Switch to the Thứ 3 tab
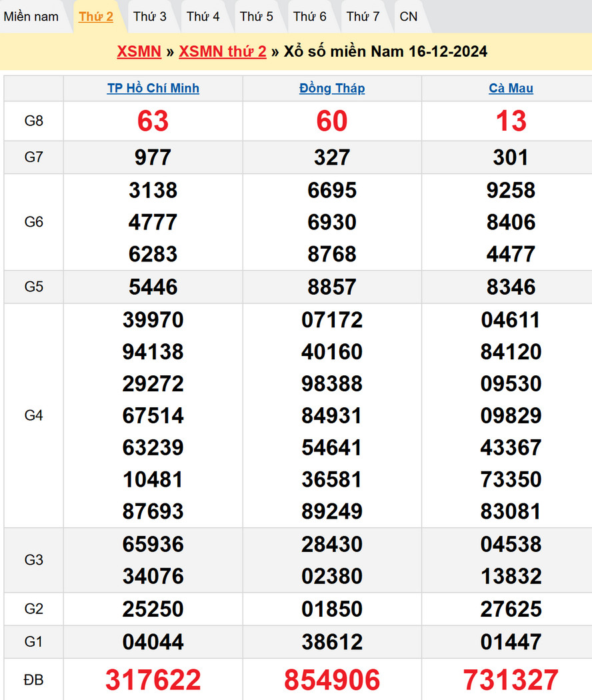 pyautogui.click(x=150, y=17)
